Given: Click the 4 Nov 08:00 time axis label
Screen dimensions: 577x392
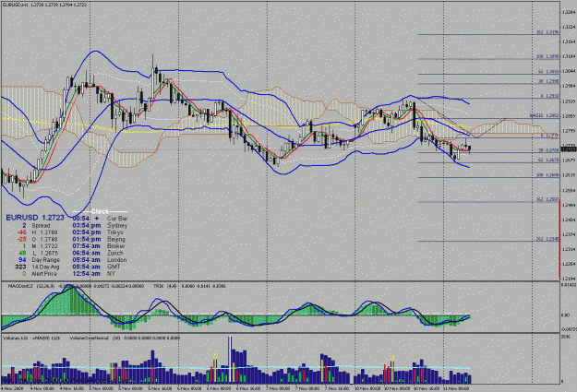Looking at the screenshot, I should point(42,388).
